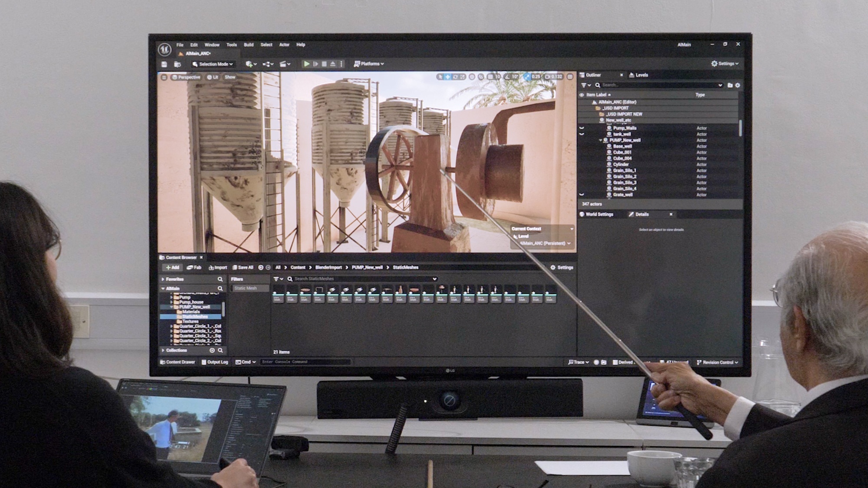The image size is (868, 488).
Task: Toggle visibility of tank_well actor
Action: pos(582,134)
